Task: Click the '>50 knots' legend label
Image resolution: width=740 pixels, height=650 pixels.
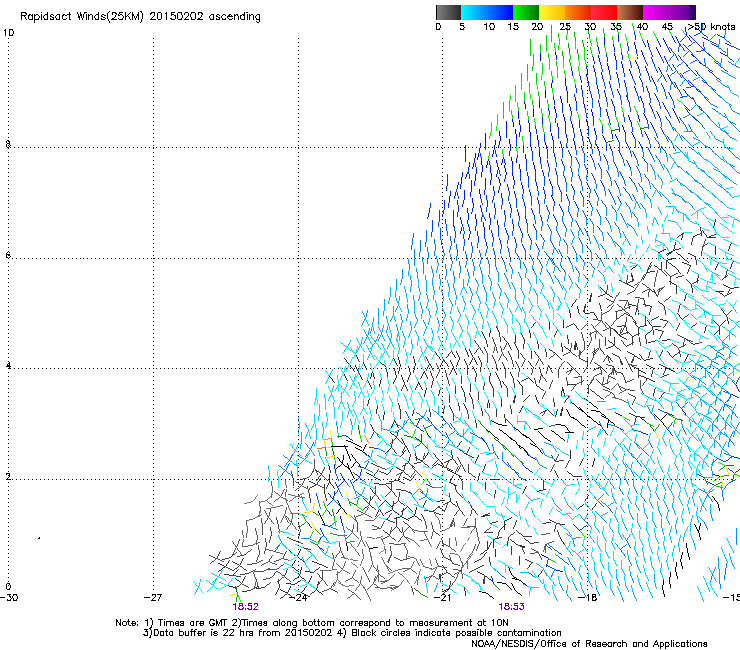Action: click(711, 27)
